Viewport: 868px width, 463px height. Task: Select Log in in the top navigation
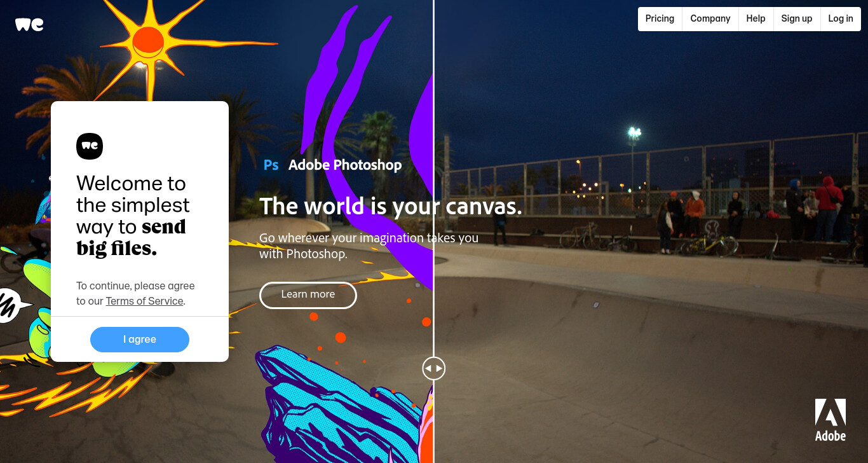841,18
